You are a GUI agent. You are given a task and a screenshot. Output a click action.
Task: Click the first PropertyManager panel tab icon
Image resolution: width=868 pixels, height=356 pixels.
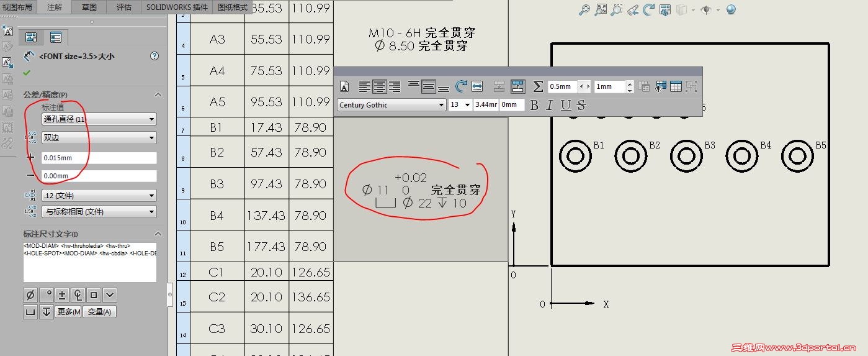(30, 37)
